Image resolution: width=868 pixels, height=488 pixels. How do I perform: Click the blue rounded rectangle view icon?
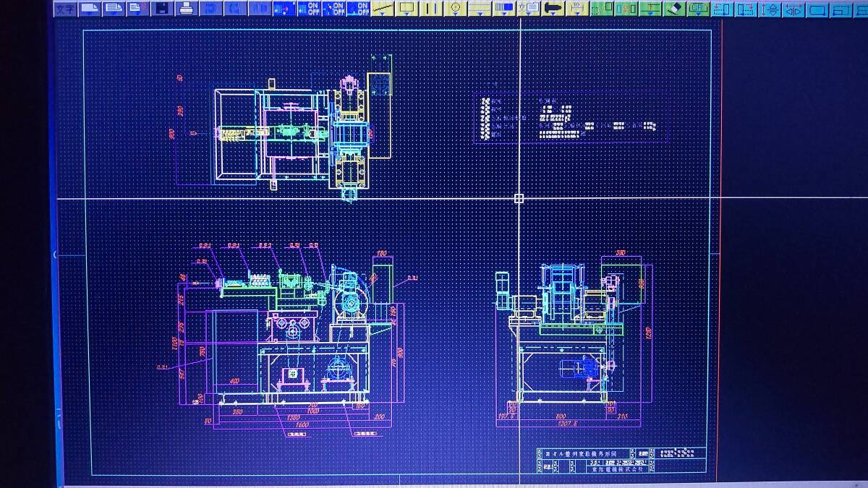pos(817,9)
